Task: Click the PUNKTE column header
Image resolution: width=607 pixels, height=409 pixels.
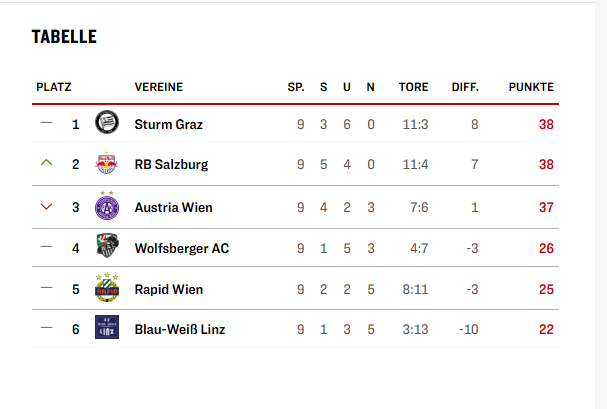Action: (531, 87)
